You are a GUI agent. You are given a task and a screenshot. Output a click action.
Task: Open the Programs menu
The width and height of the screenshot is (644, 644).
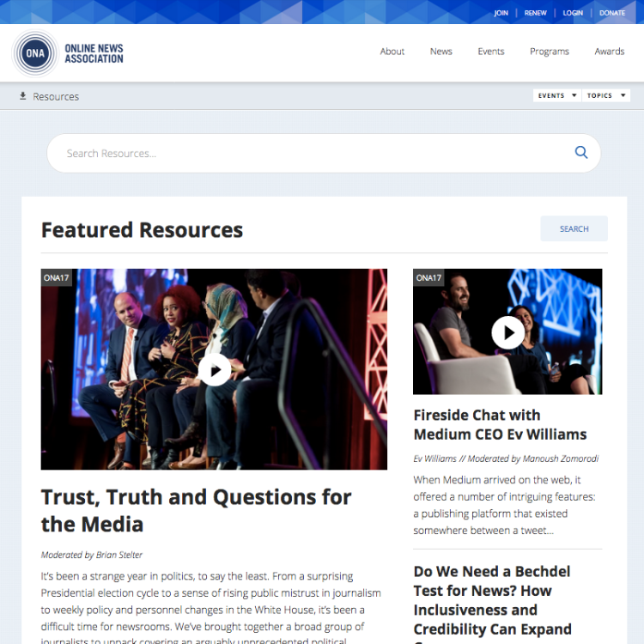tap(550, 52)
